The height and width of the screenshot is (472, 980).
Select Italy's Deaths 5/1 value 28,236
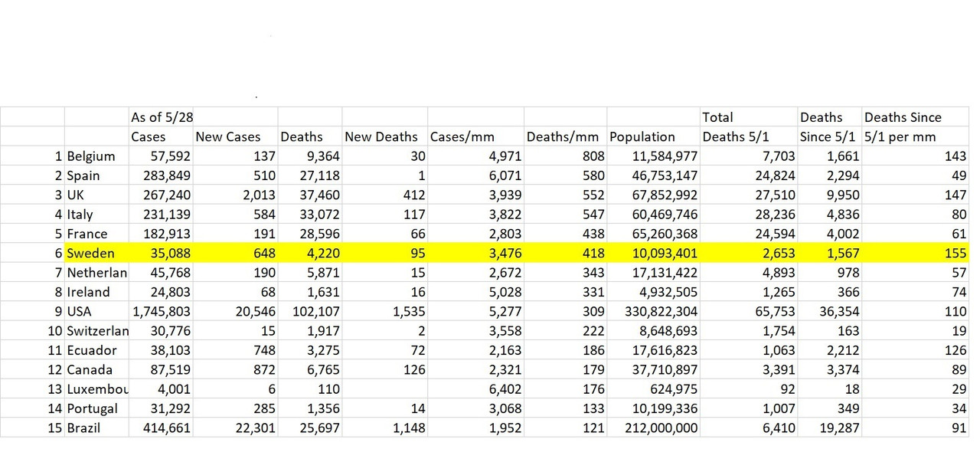(x=748, y=215)
